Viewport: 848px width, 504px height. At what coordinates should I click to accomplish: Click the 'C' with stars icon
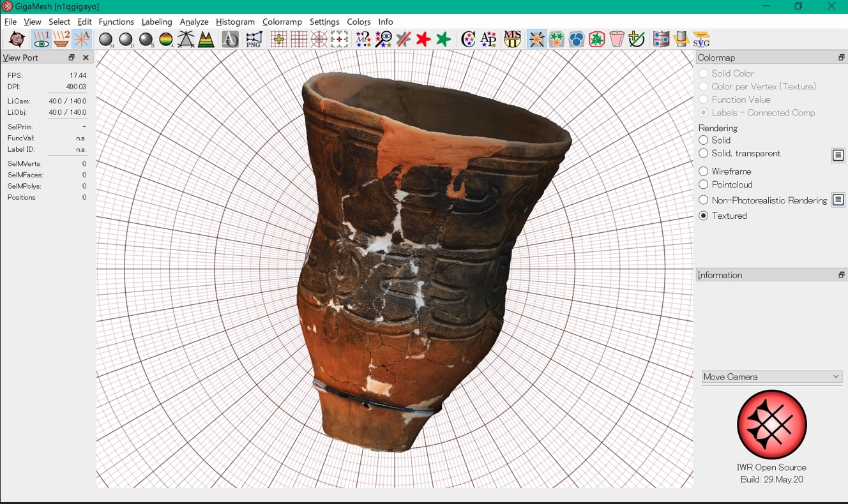pyautogui.click(x=468, y=40)
